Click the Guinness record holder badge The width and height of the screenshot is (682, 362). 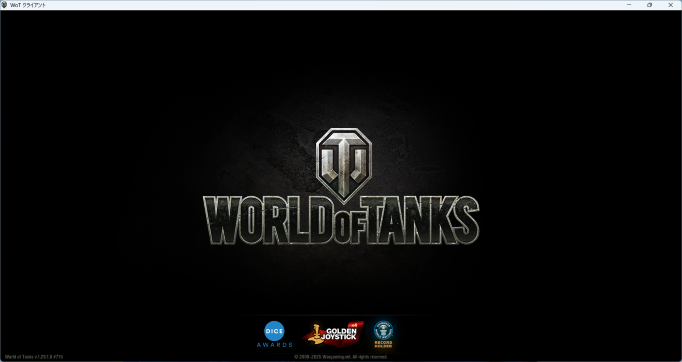(x=383, y=334)
